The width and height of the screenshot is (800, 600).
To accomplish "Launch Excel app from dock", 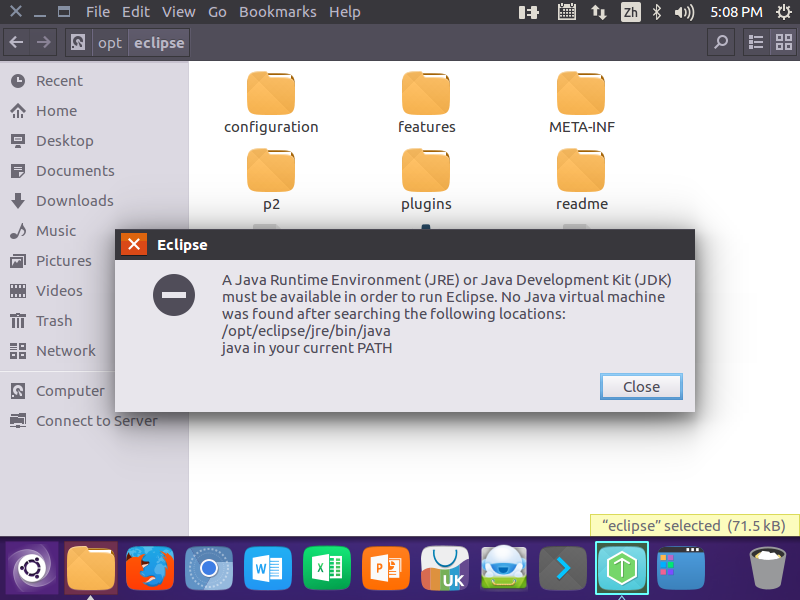I will click(327, 568).
